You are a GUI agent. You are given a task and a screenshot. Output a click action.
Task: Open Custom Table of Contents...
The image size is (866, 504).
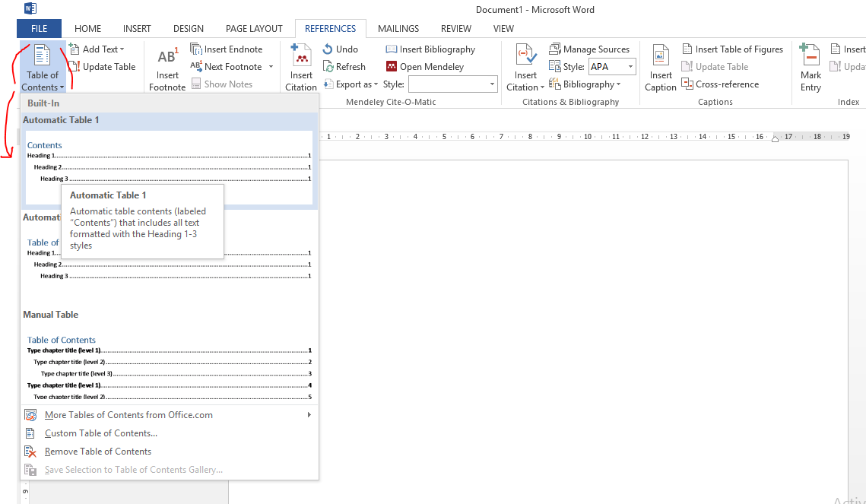point(170,433)
